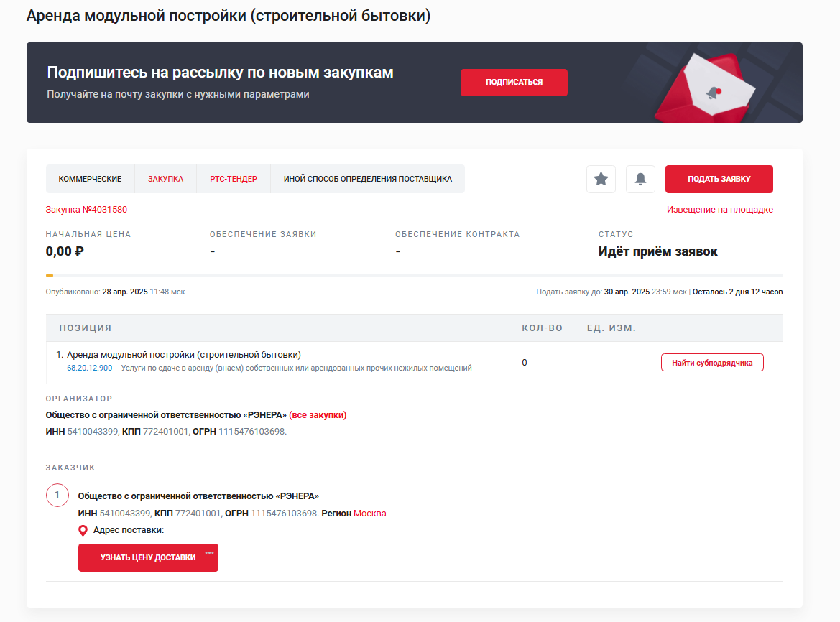840x622 pixels.
Task: Click Осталось 2 дня 12 часов text
Action: pos(738,292)
